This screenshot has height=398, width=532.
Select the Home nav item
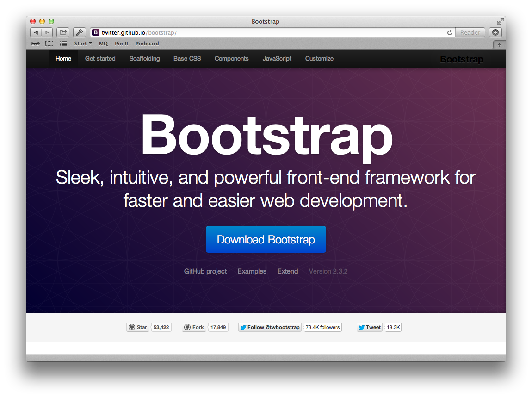pyautogui.click(x=63, y=59)
